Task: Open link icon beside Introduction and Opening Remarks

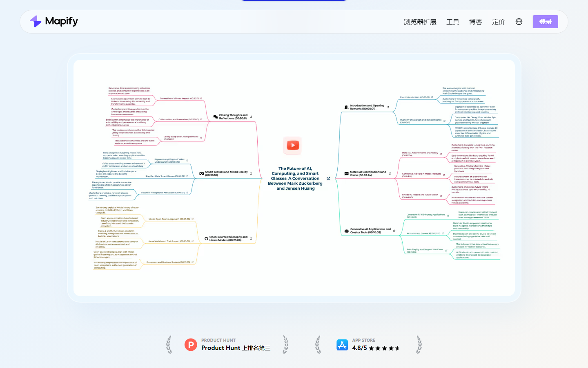Action: pyautogui.click(x=388, y=107)
